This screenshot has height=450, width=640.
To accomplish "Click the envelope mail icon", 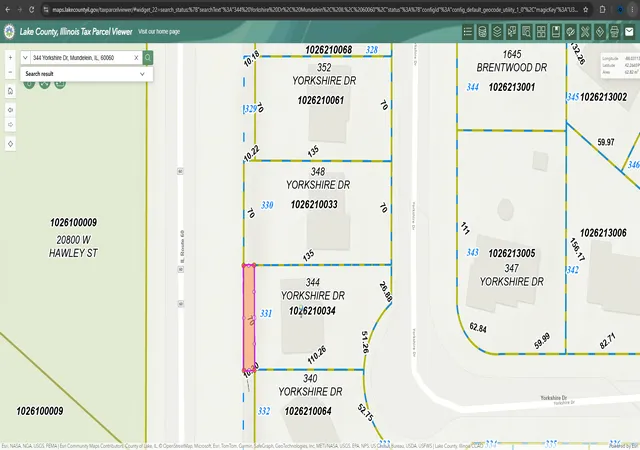I will point(629,31).
